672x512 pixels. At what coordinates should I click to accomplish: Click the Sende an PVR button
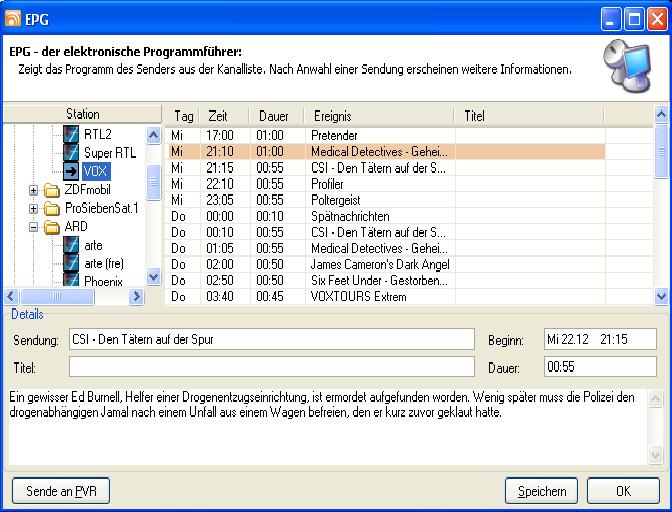61,491
